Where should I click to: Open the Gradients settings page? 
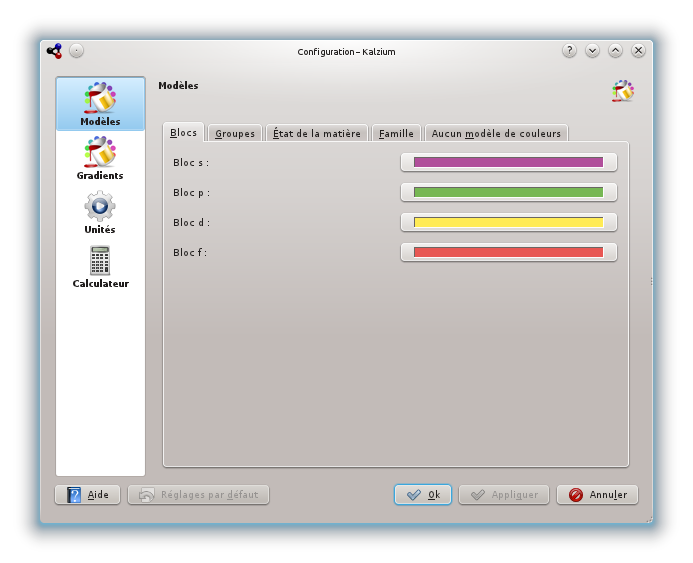100,158
